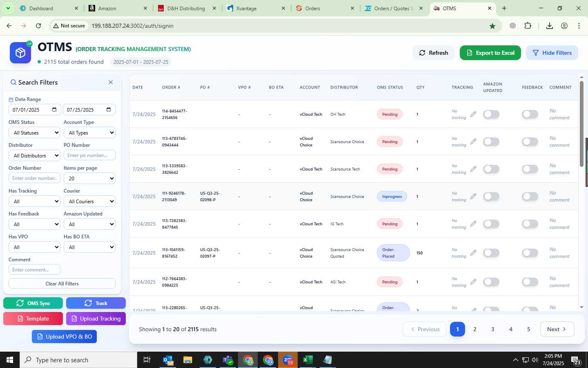Click the Refresh button
The image size is (588, 368).
[433, 53]
